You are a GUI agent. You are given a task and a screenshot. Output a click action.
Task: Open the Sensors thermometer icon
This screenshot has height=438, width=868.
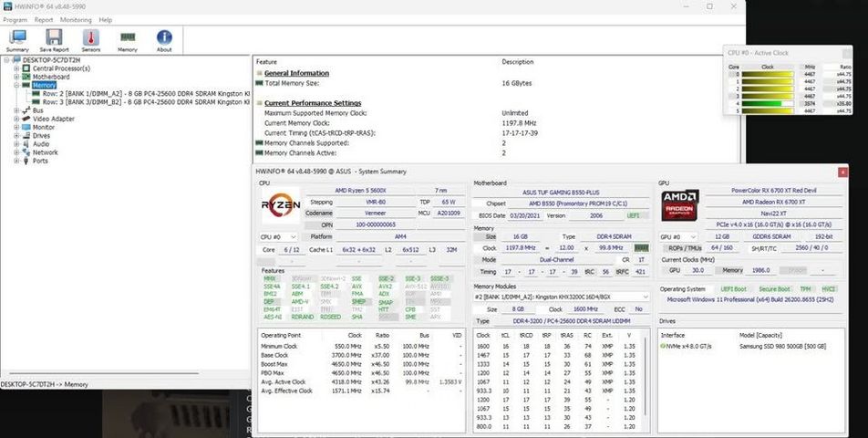[x=91, y=37]
